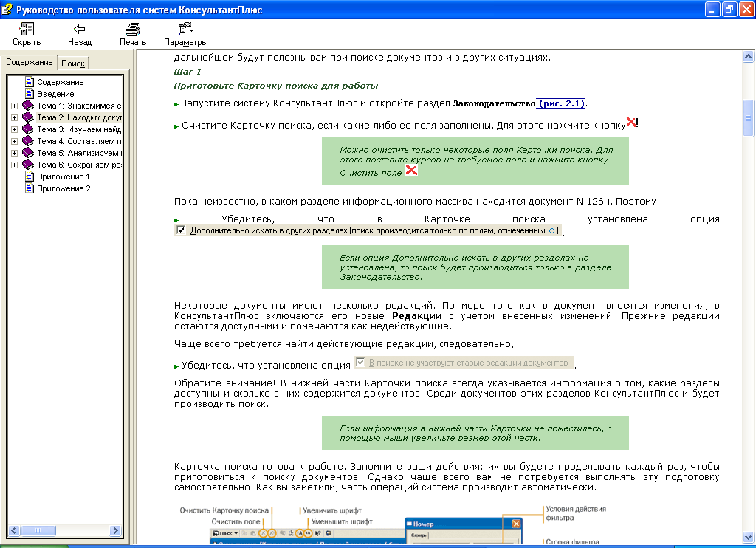
Task: Click the tree pane scroll-left arrow
Action: click(14, 530)
